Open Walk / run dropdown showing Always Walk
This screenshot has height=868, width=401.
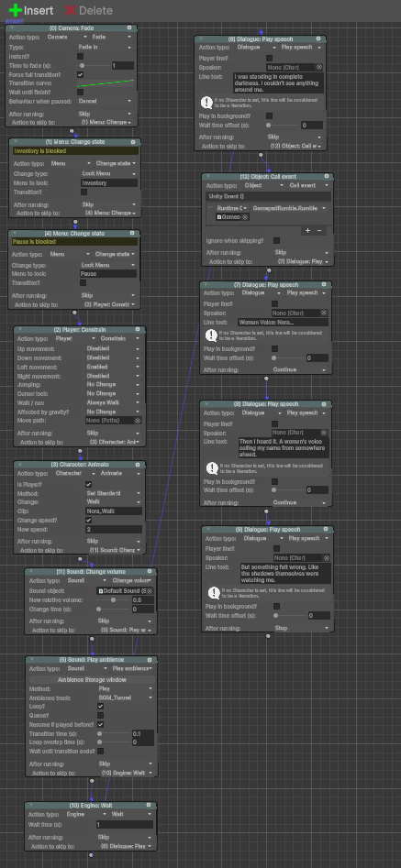114,402
